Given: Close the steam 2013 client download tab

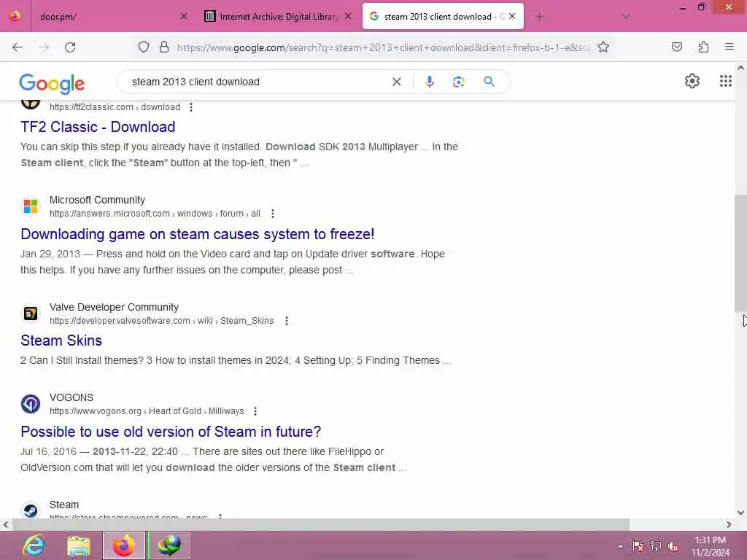Looking at the screenshot, I should pyautogui.click(x=511, y=16).
